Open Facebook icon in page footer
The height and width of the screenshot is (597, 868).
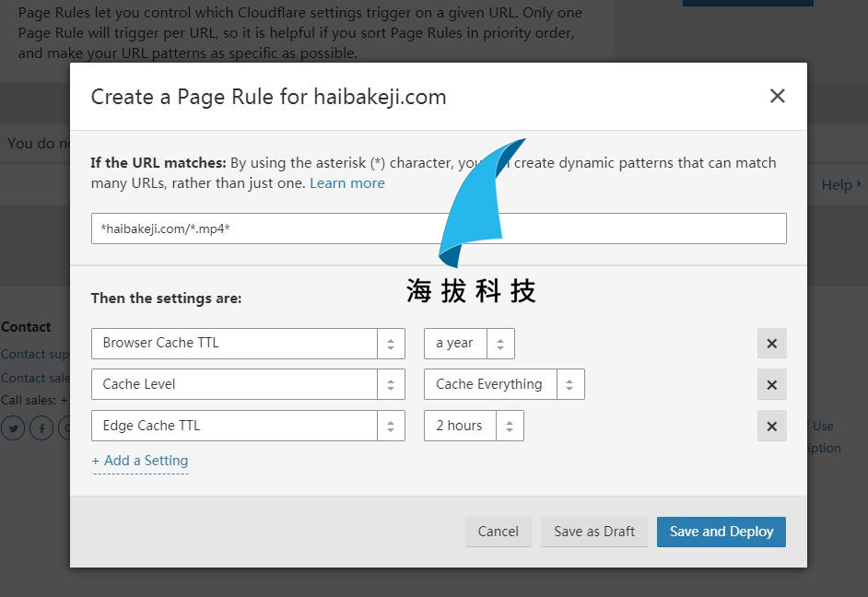point(41,427)
